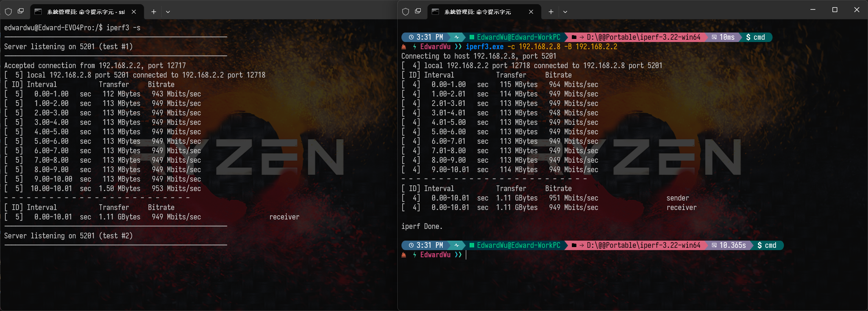Click 'receiver' label in the left terminal
Screen dimensions: 868x311
tap(284, 217)
